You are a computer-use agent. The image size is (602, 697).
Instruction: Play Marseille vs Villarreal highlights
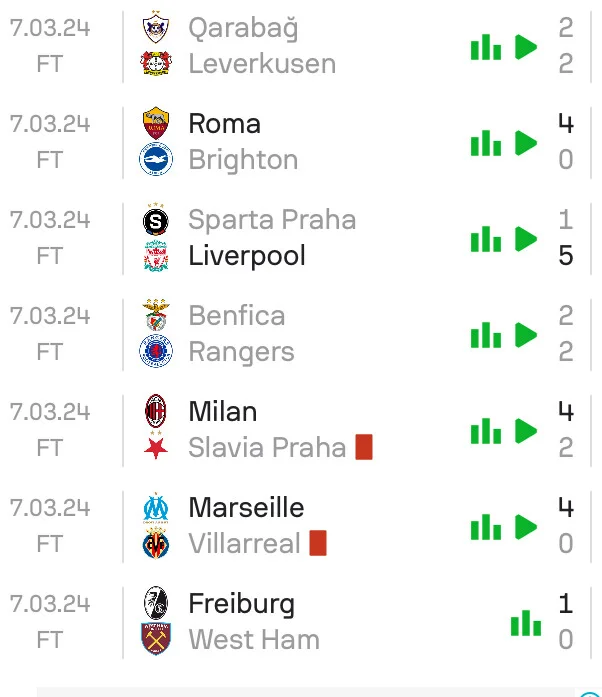coord(526,527)
